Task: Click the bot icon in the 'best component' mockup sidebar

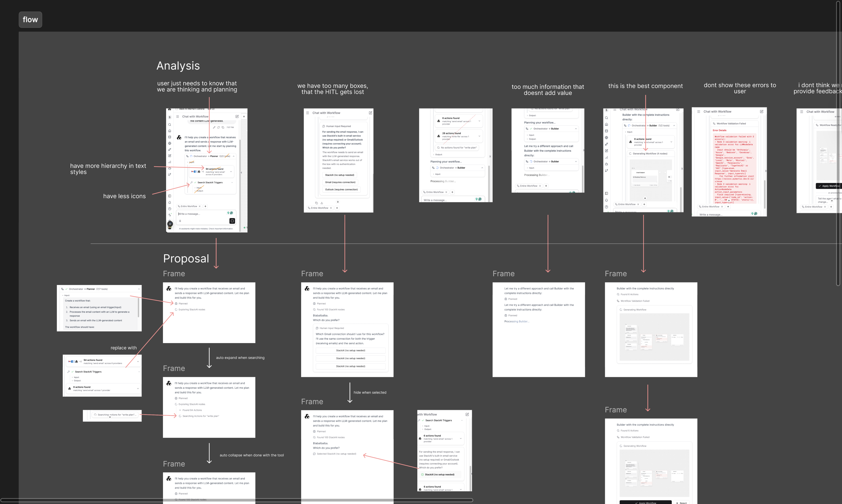Action: coord(606,164)
